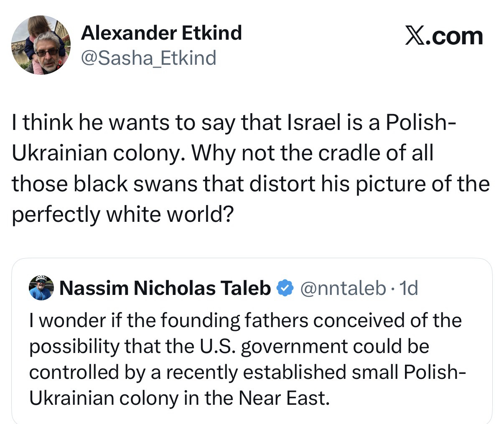
Task: Click "perfectly white world?" text line
Action: (x=122, y=214)
